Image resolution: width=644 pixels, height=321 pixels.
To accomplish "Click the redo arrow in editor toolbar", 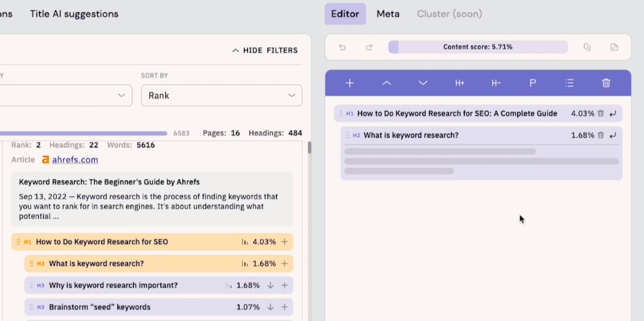I will click(x=369, y=47).
